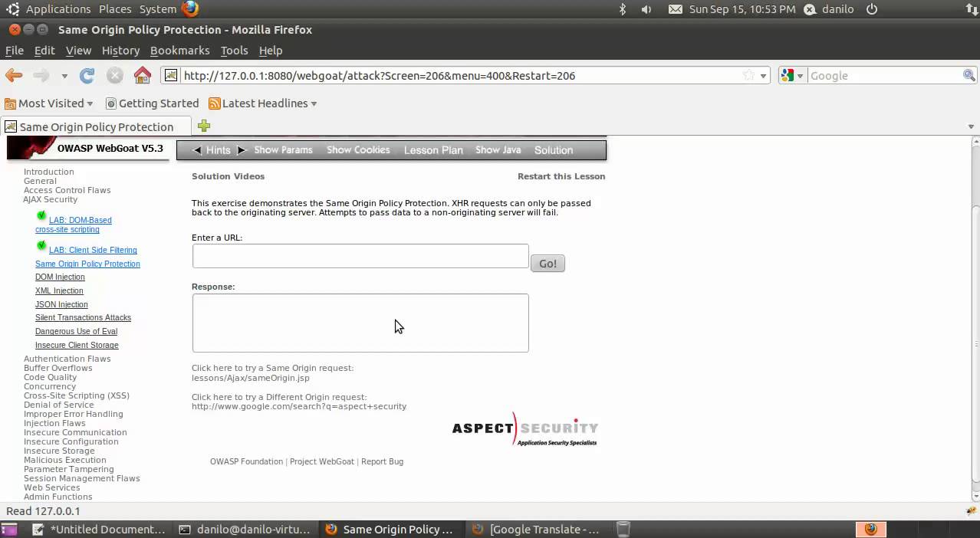Click the search magnifier icon
This screenshot has width=980, height=538.
969,75
